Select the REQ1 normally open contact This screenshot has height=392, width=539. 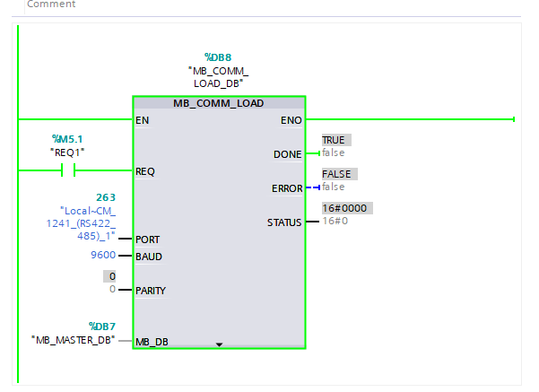[68, 170]
